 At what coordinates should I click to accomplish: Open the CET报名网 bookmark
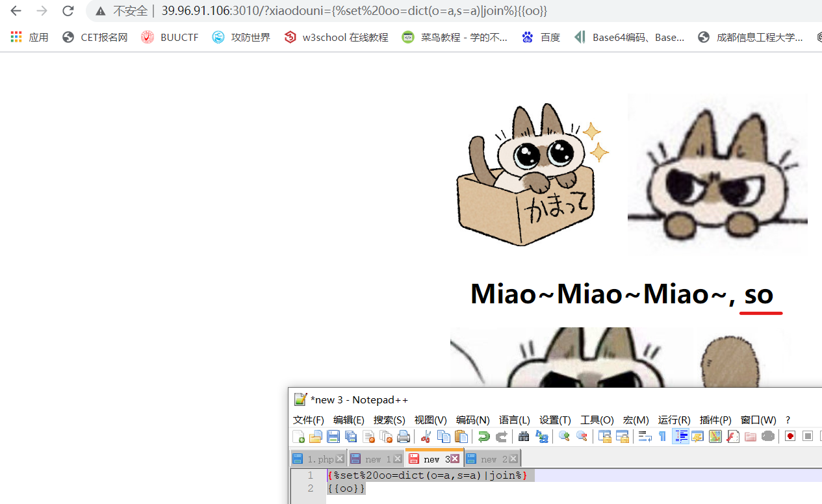click(x=95, y=37)
